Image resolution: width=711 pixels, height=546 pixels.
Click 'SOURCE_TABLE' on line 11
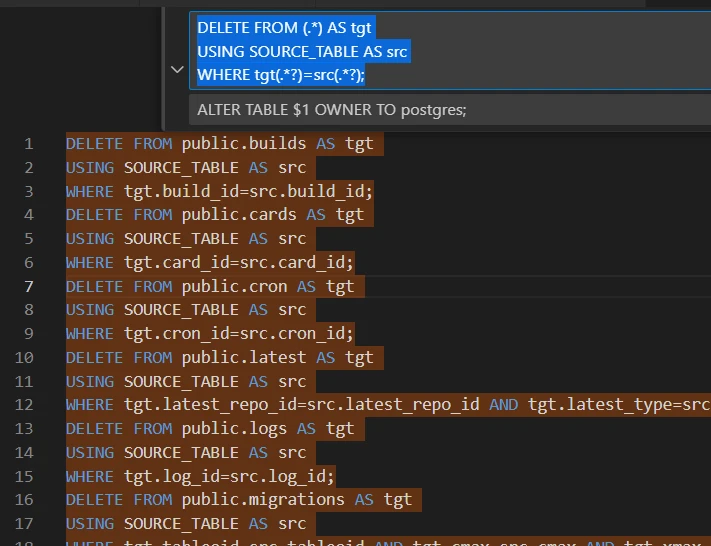click(x=181, y=382)
